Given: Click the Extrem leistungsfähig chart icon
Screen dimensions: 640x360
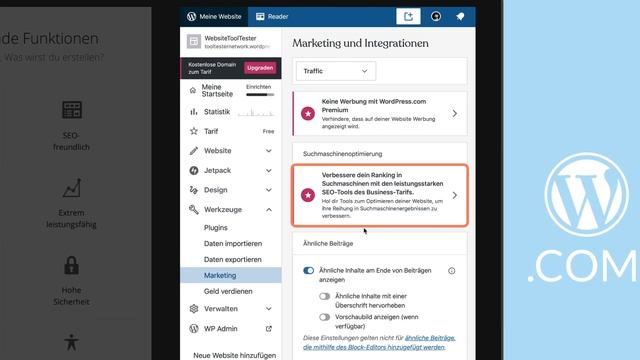Looking at the screenshot, I should click(72, 188).
